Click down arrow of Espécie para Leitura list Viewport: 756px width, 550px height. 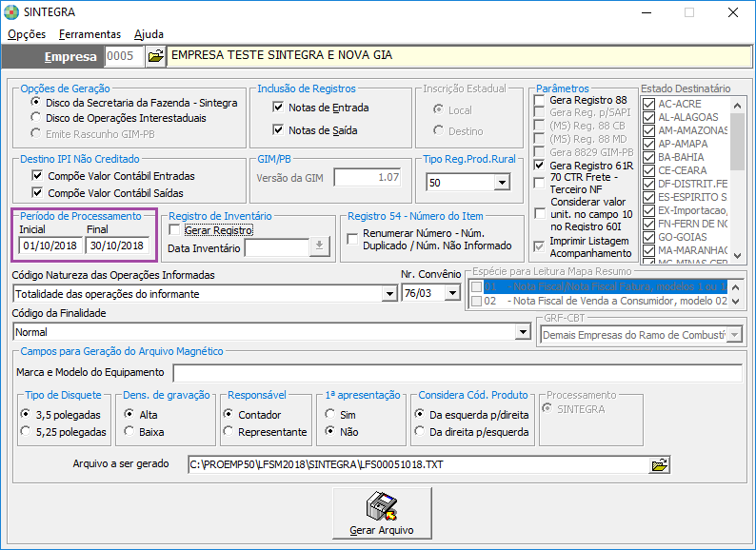tap(735, 302)
